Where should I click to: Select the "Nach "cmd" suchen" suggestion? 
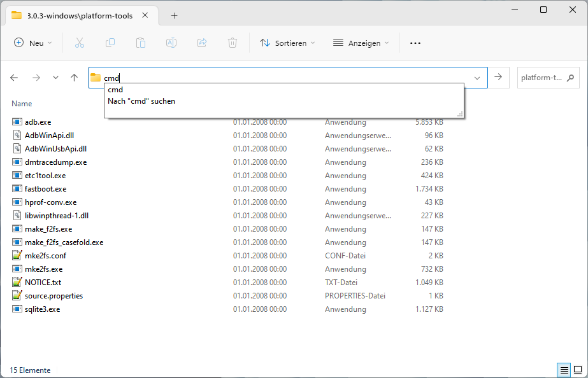coord(141,101)
